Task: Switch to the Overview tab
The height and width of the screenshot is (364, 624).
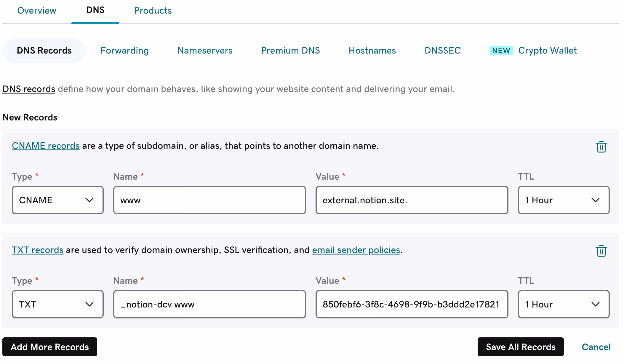Action: click(x=37, y=11)
